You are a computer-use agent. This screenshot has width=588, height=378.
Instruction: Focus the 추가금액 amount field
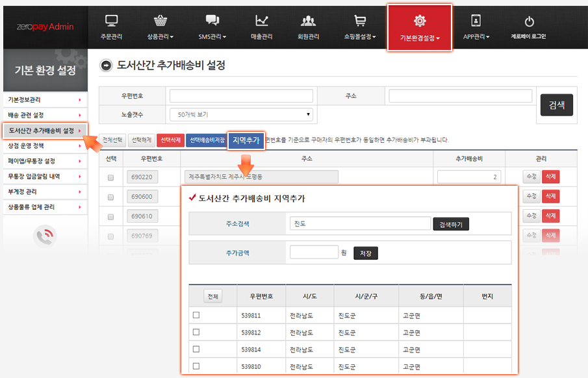tap(314, 252)
